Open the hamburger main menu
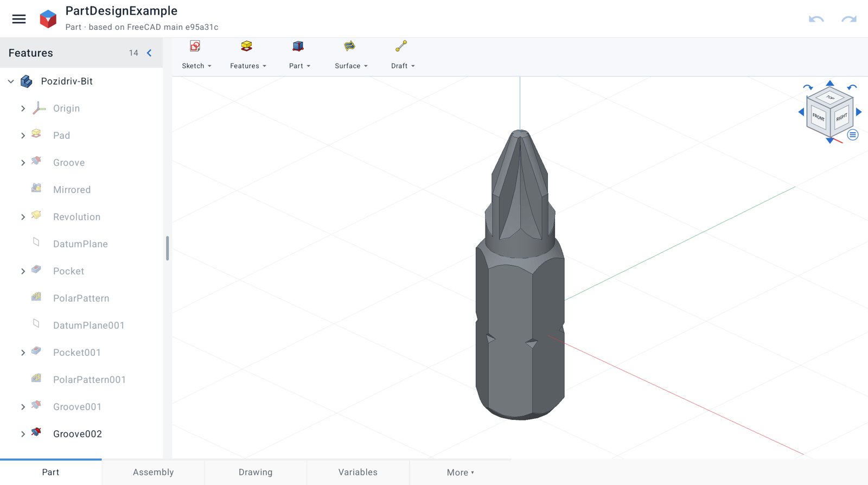Image resolution: width=868 pixels, height=485 pixels. click(19, 19)
